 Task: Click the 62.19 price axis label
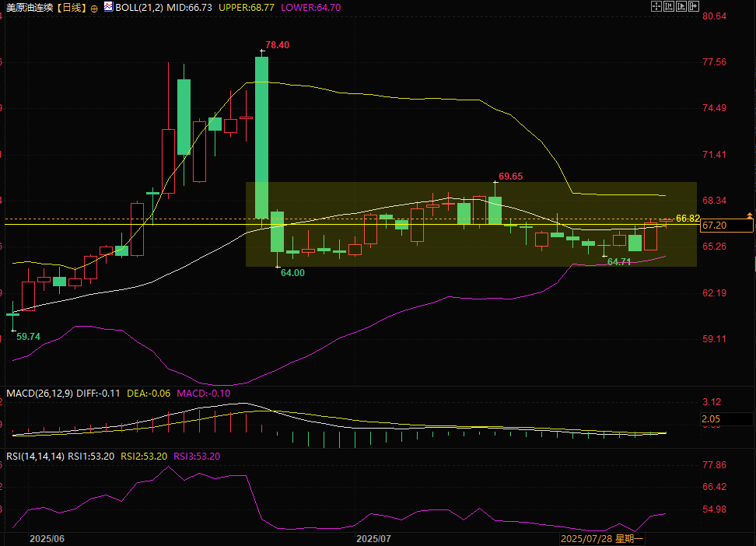coord(715,293)
